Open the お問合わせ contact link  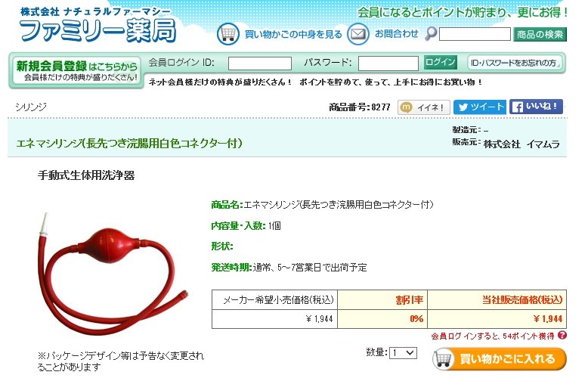396,34
